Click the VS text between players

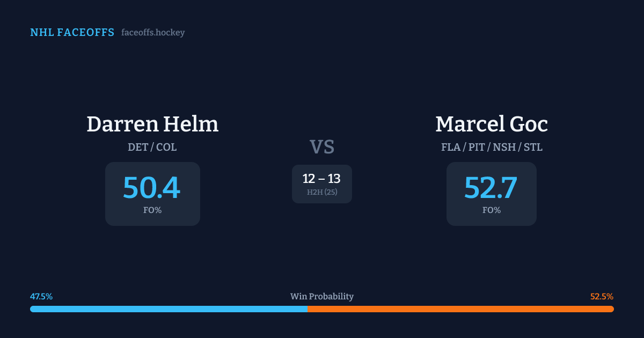(322, 147)
